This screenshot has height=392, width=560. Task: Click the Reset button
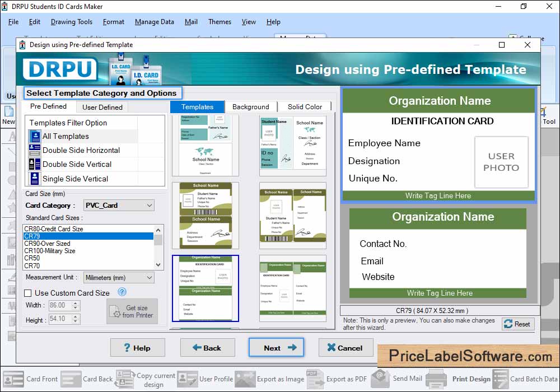tap(517, 324)
